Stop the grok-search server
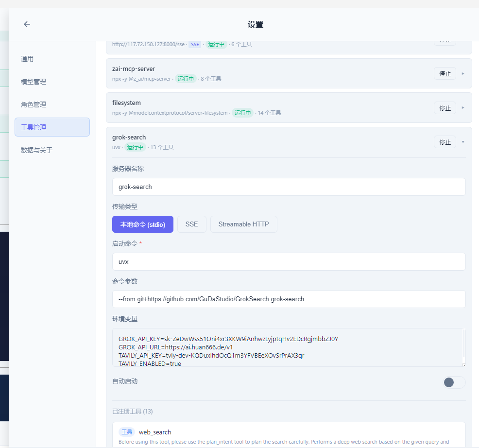 tap(445, 142)
